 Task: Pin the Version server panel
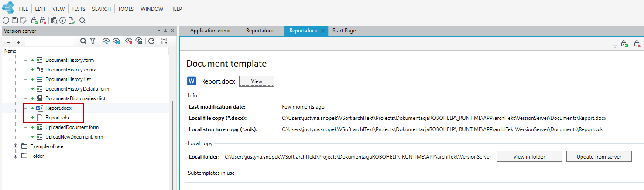click(x=165, y=31)
